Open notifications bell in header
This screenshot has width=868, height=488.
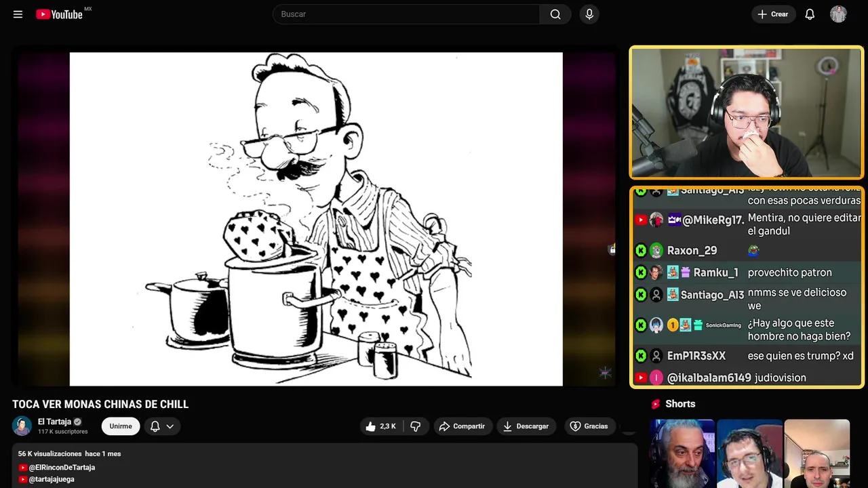click(x=810, y=14)
